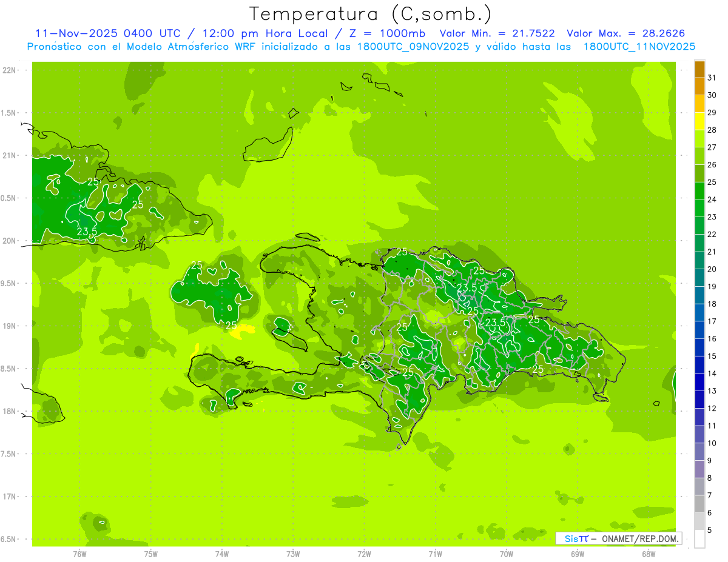Click the 22N latitude axis label
This screenshot has width=728, height=562.
9,70
